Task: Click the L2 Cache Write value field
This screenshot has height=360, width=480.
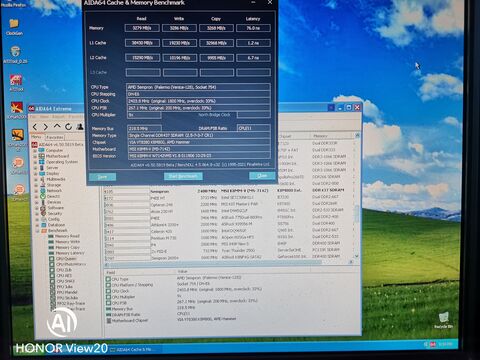Action: click(x=179, y=58)
